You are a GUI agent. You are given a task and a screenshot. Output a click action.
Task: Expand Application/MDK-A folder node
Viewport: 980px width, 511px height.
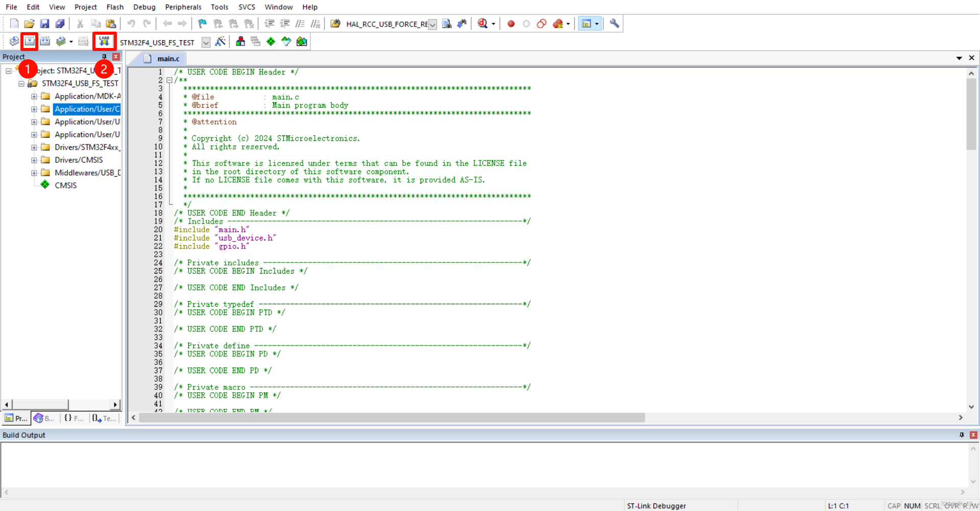[x=34, y=96]
